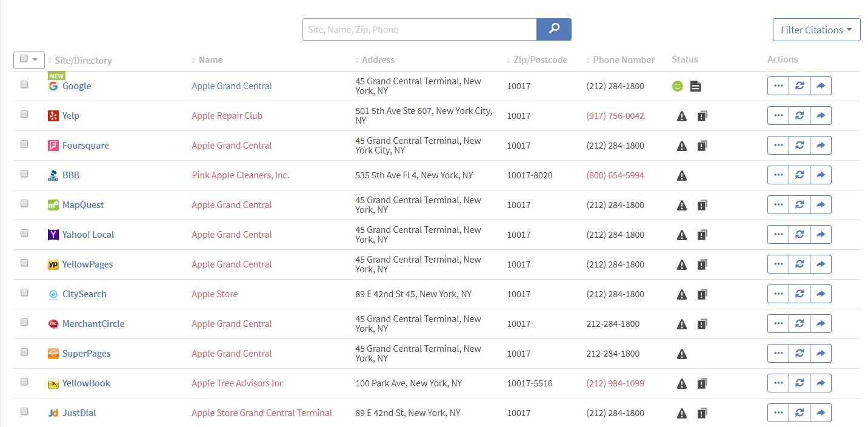Refresh the CitySearch citation
The image size is (868, 427).
(800, 294)
